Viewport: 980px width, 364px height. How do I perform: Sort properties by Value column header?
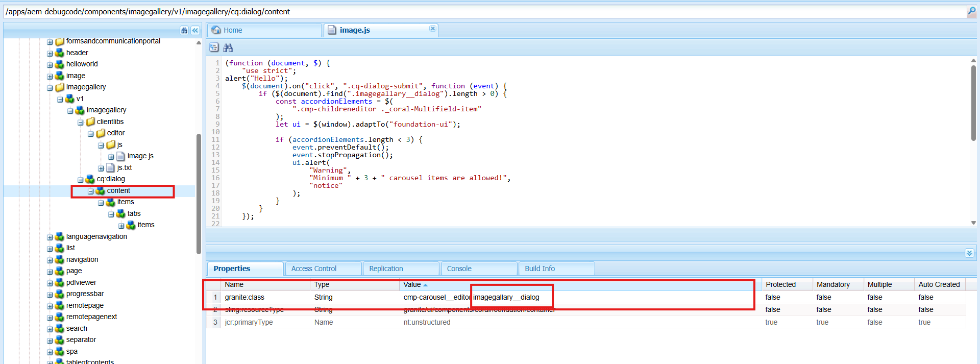click(x=412, y=284)
